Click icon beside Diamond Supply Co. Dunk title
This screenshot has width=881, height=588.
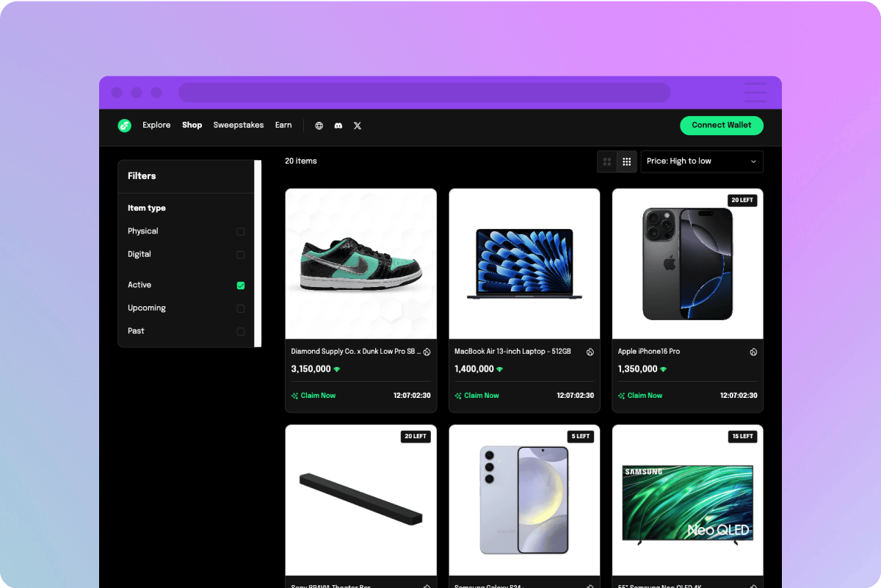point(427,352)
